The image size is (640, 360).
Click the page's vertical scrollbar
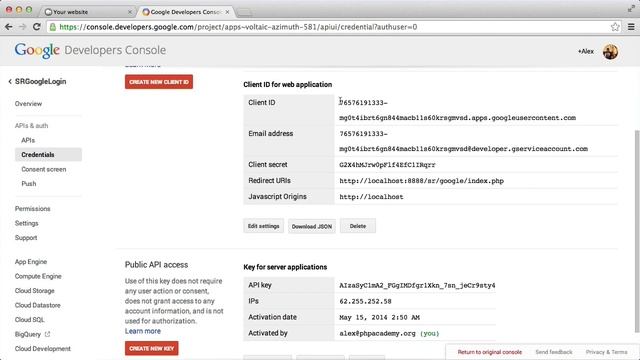[637, 231]
